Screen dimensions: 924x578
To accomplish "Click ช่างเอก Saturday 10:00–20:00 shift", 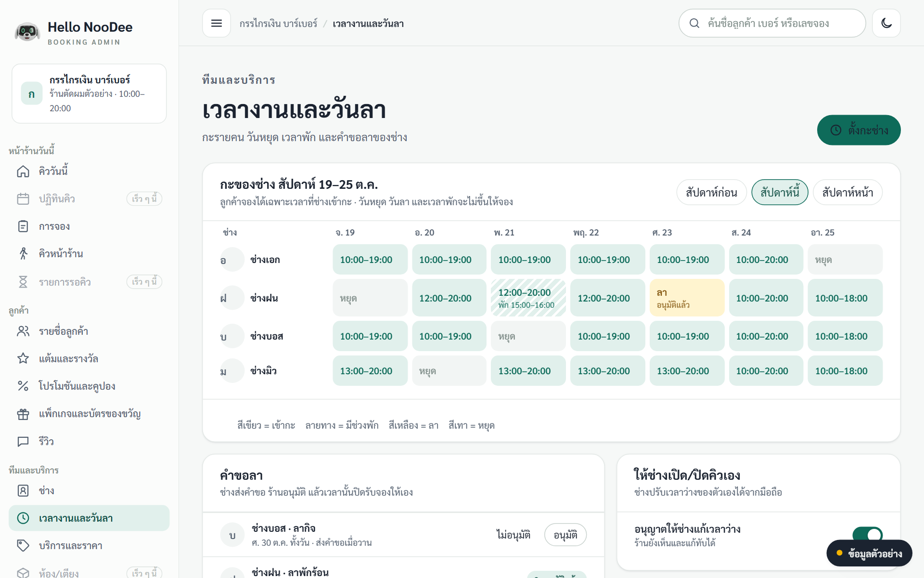I will click(766, 260).
